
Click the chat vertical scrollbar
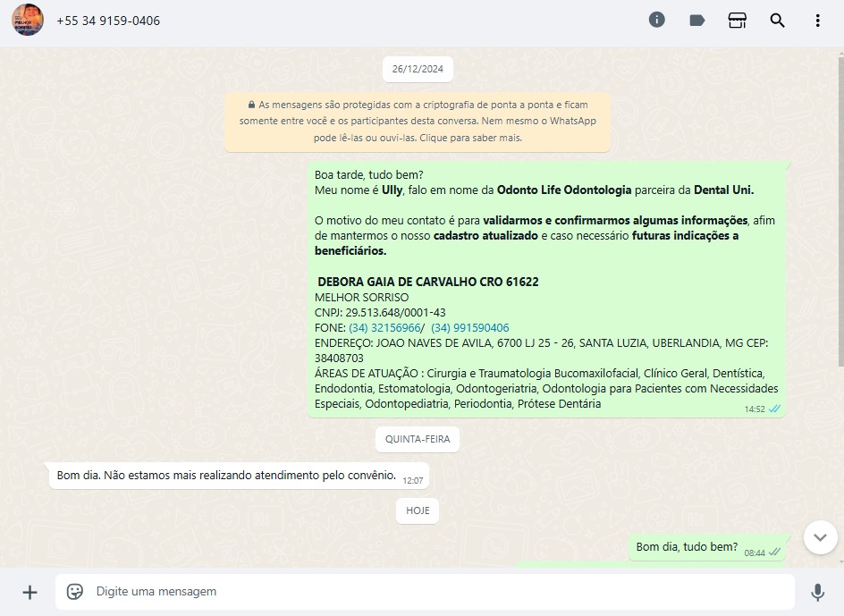coord(840,210)
